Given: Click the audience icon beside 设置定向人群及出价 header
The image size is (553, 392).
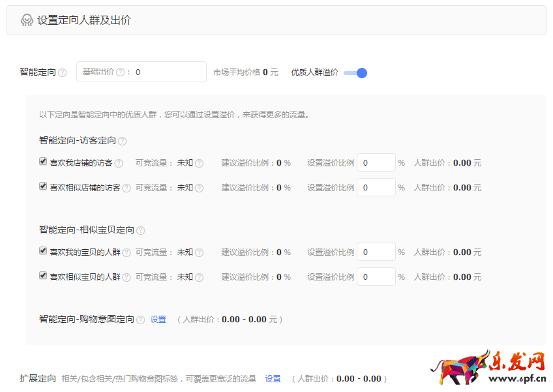Looking at the screenshot, I should pos(27,20).
